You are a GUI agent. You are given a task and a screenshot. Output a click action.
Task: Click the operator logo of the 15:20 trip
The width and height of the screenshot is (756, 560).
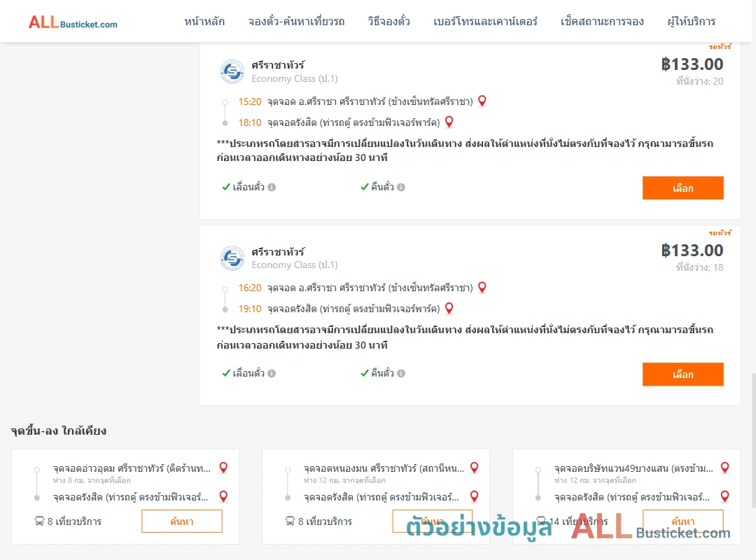[232, 72]
